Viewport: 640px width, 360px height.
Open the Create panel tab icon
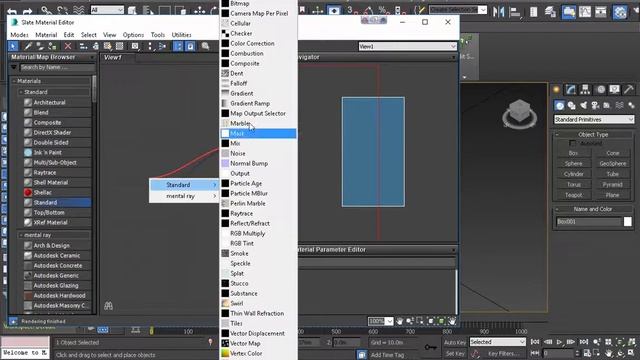click(x=556, y=90)
